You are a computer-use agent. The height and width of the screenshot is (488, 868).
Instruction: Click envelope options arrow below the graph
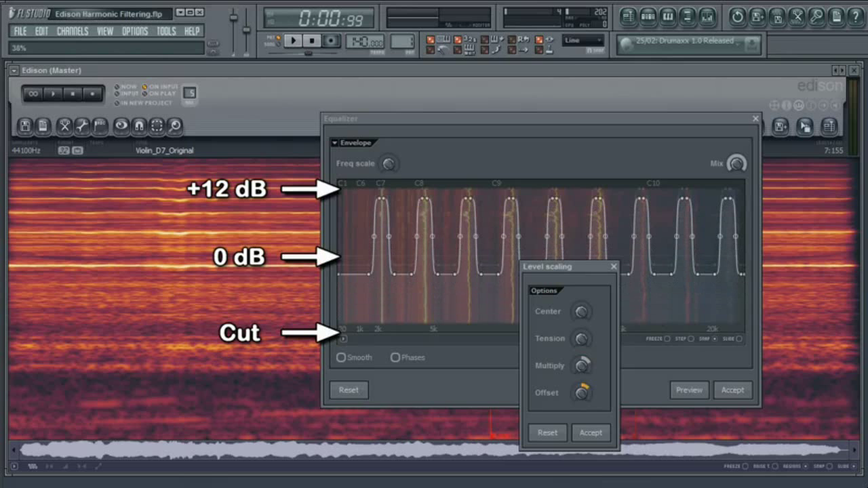343,339
